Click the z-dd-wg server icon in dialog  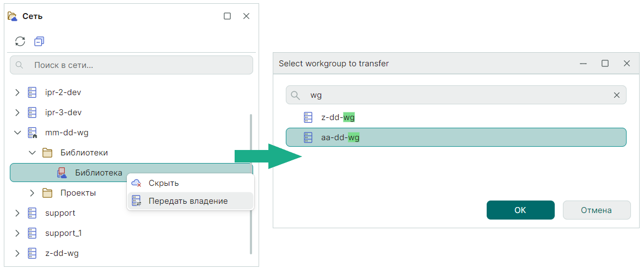pyautogui.click(x=308, y=117)
